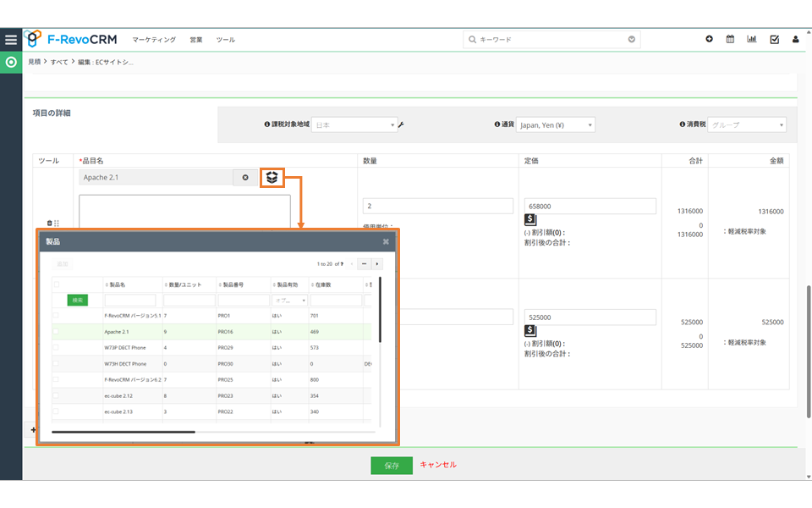Clear the Apache 2.1 item selection

point(245,177)
